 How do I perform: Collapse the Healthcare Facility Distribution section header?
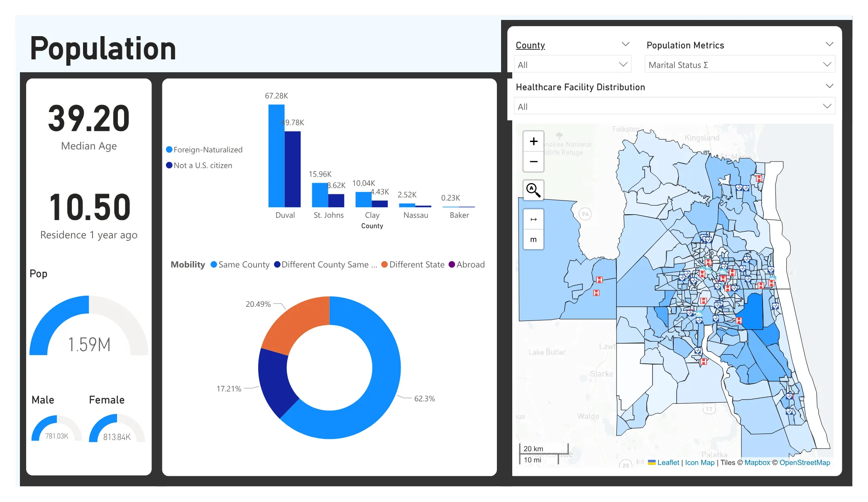[x=830, y=86]
